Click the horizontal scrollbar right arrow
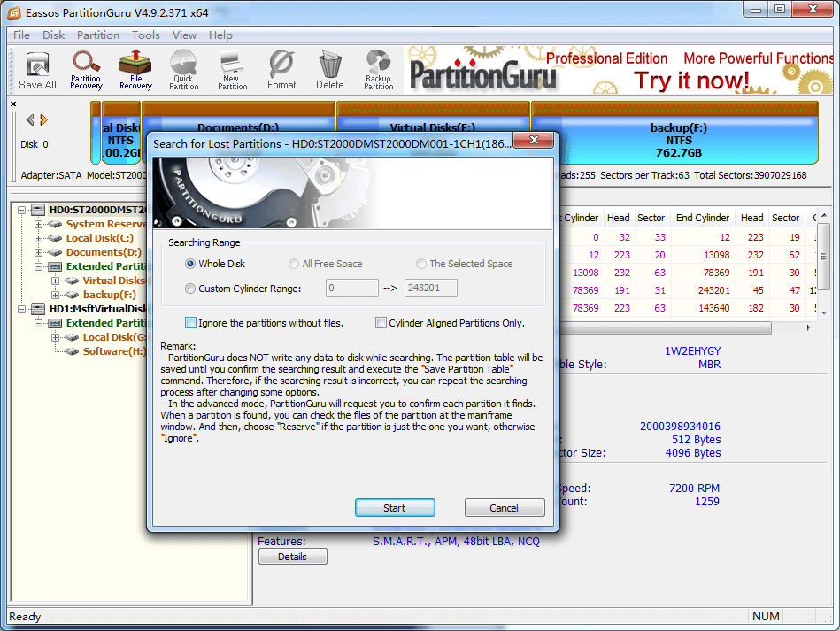This screenshot has width=840, height=631. pos(809,327)
